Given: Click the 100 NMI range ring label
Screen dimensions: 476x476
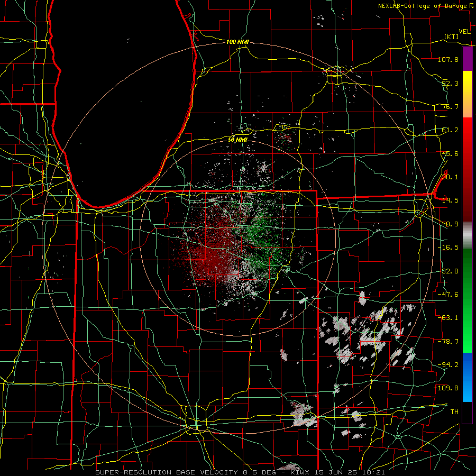Looking at the screenshot, I should pos(237,42).
